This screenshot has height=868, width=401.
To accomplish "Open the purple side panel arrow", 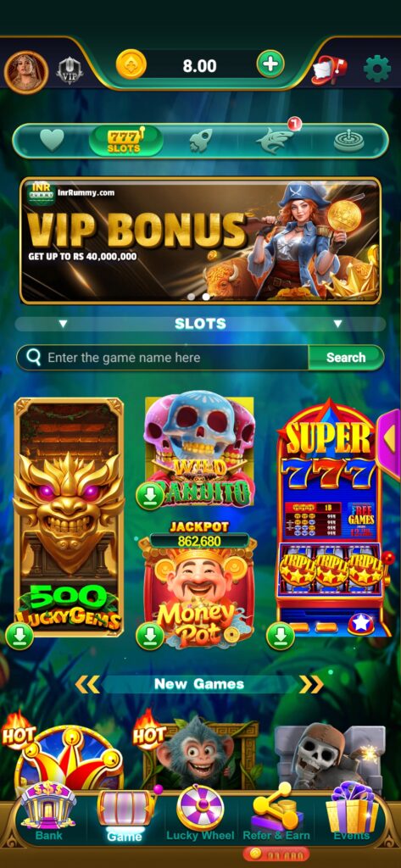I will click(x=388, y=438).
